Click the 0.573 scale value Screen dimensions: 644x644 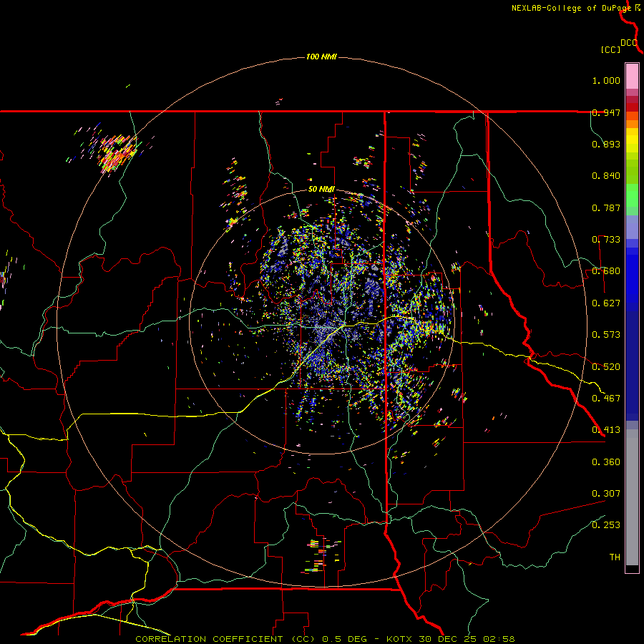(x=606, y=335)
